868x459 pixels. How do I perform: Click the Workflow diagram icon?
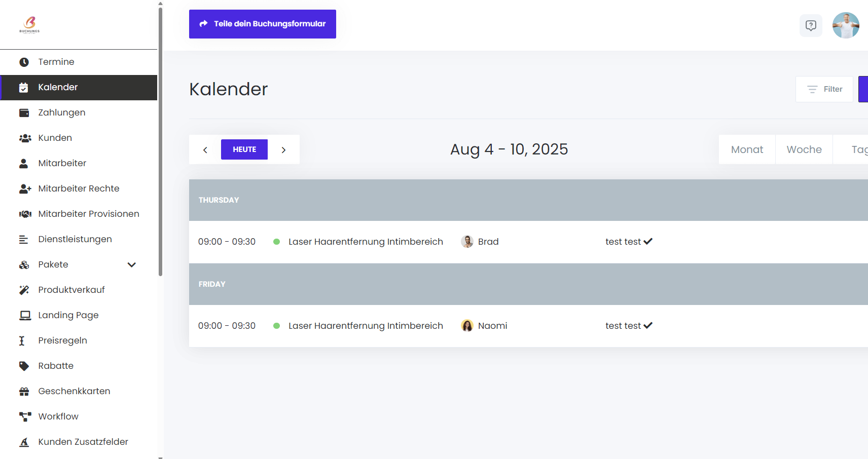pyautogui.click(x=24, y=417)
